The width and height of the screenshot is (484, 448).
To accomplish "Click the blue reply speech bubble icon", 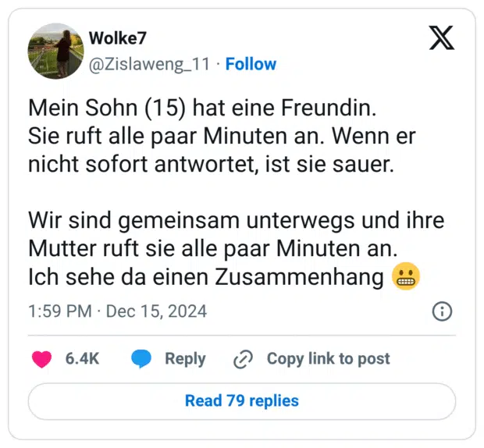I will [141, 359].
